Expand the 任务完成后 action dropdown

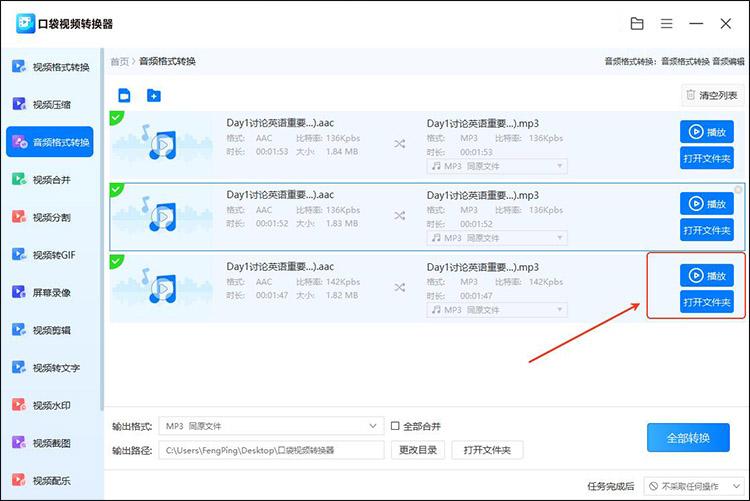click(x=692, y=486)
